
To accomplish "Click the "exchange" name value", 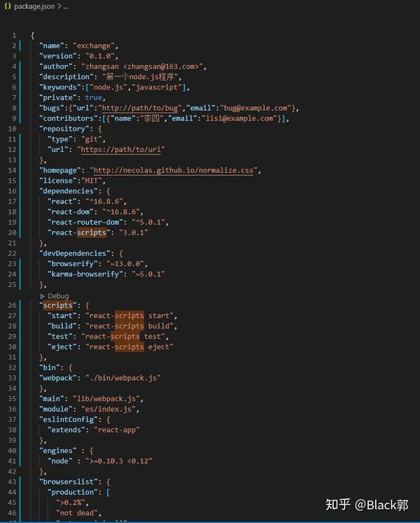I will (94, 46).
